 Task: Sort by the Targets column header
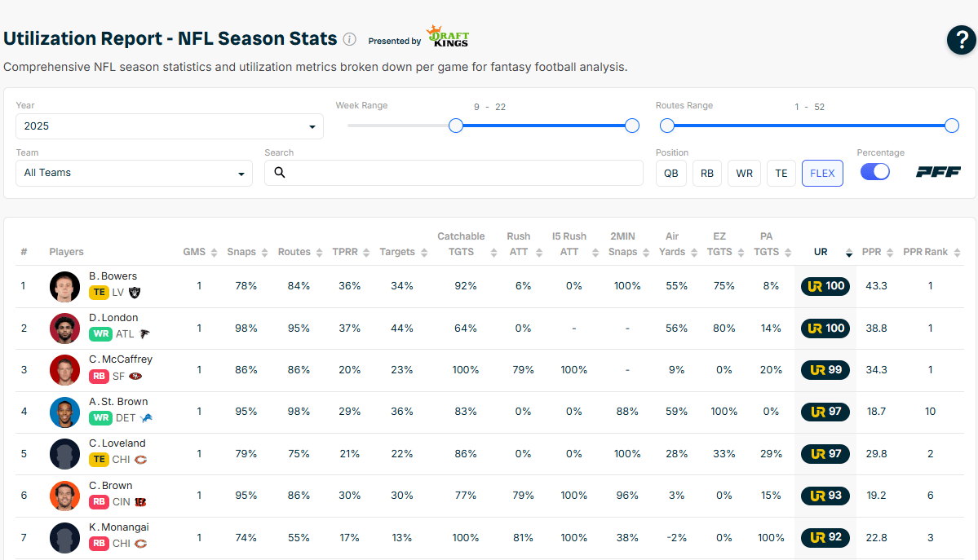[397, 253]
